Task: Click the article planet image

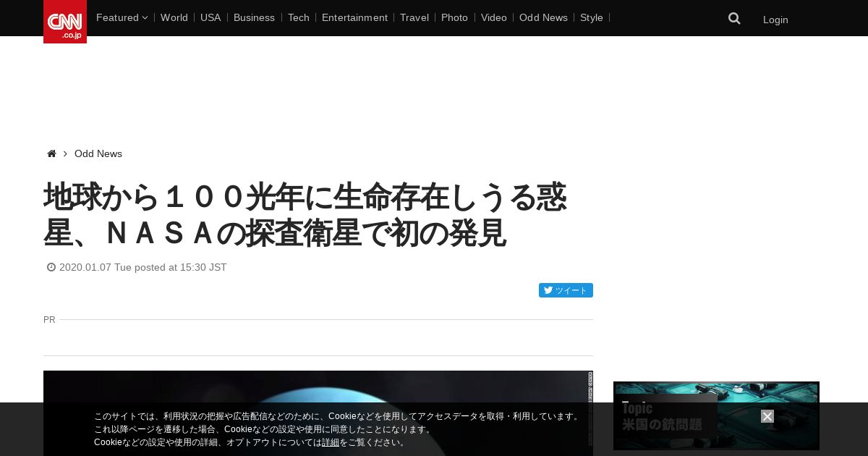Action: 318,413
